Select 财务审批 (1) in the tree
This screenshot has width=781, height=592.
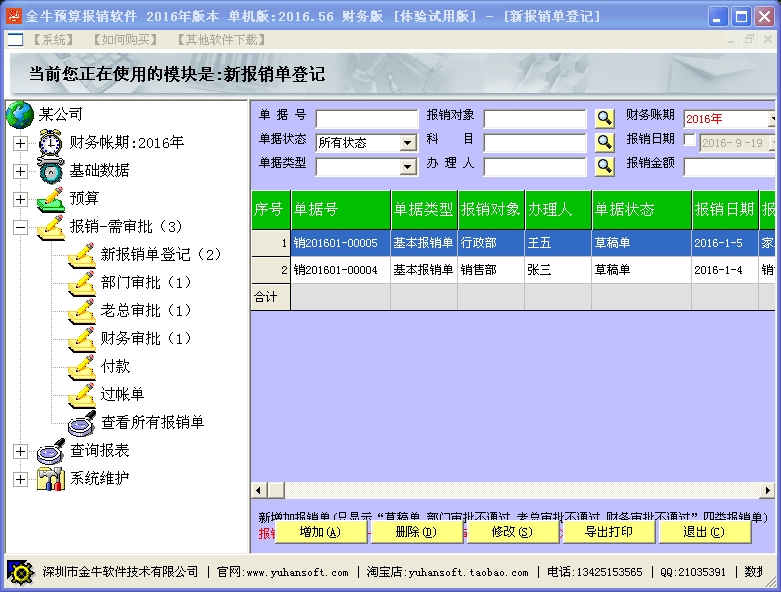point(145,338)
